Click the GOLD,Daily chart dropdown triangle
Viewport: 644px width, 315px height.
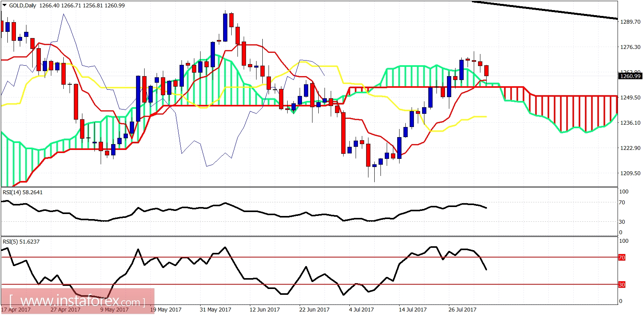point(5,5)
